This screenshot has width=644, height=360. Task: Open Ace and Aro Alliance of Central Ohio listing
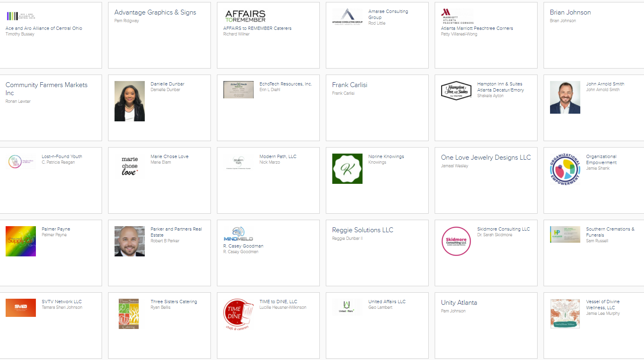(44, 28)
